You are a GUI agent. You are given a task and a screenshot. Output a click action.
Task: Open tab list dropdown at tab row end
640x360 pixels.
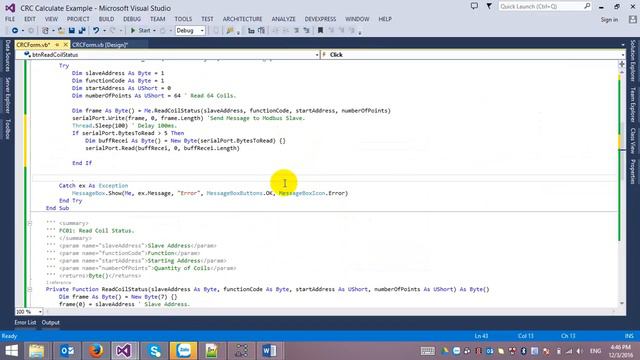click(x=623, y=44)
